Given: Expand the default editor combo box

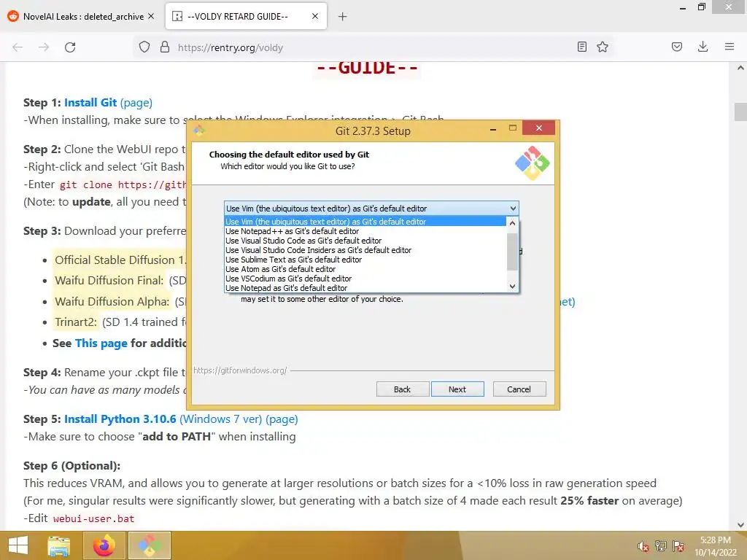Looking at the screenshot, I should pyautogui.click(x=371, y=209).
